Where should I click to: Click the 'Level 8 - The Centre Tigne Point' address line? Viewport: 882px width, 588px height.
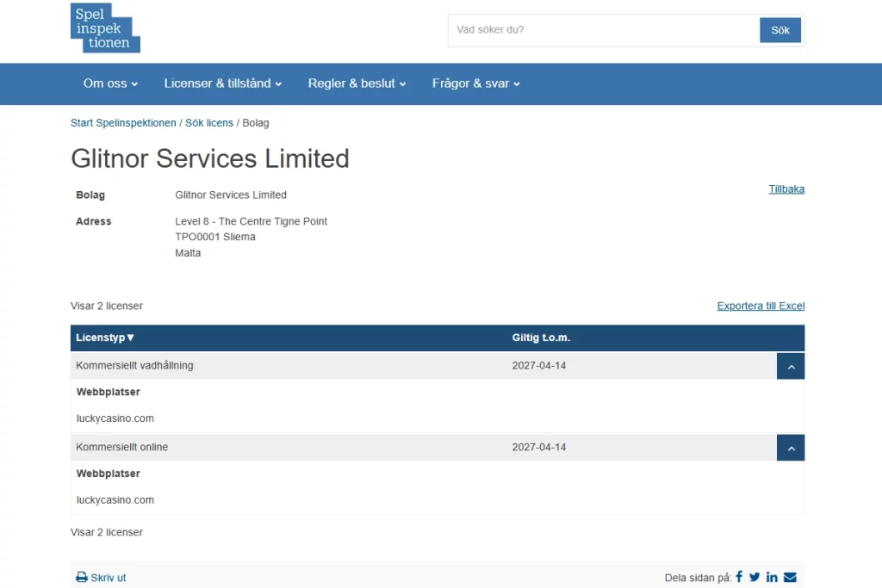pyautogui.click(x=251, y=221)
